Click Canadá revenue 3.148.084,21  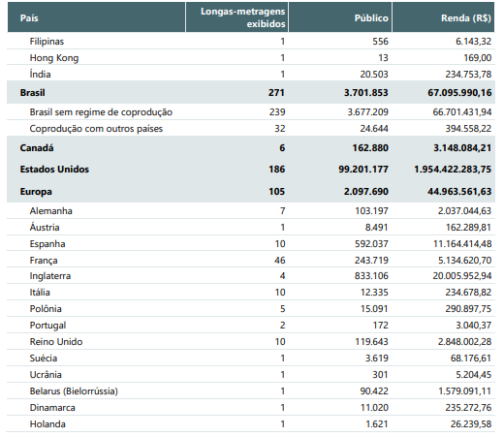462,148
